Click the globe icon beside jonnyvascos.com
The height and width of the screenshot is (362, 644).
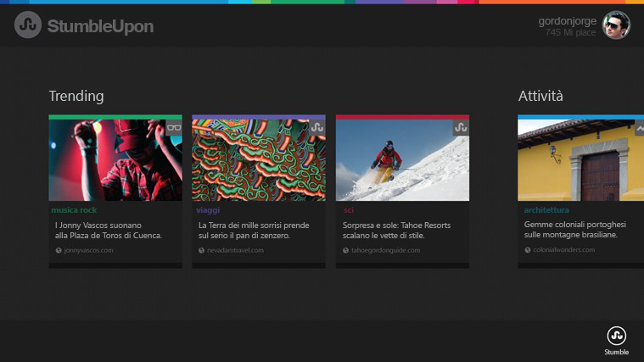(x=59, y=250)
